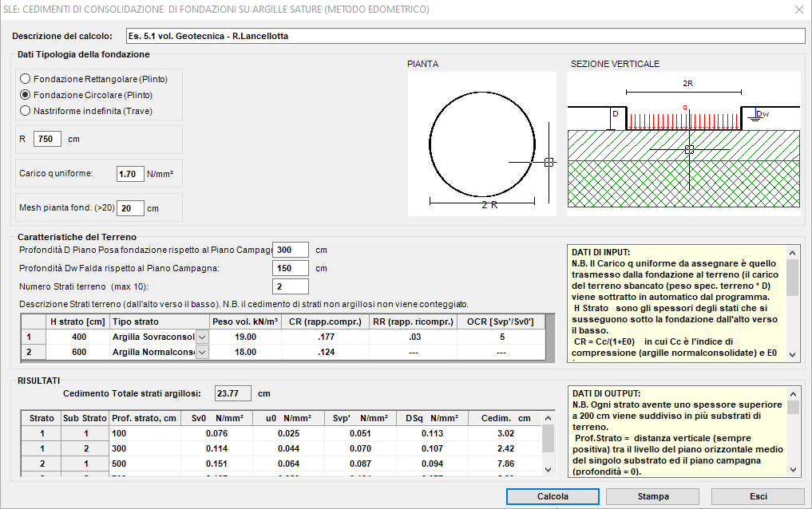Click Prof. strato result value 500
The width and height of the screenshot is (812, 509).
pyautogui.click(x=145, y=464)
